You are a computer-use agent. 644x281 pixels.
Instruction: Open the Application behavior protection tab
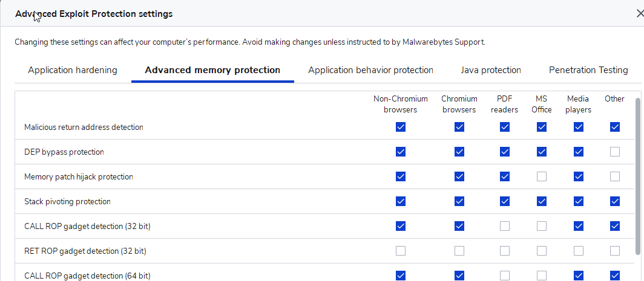[x=370, y=70]
